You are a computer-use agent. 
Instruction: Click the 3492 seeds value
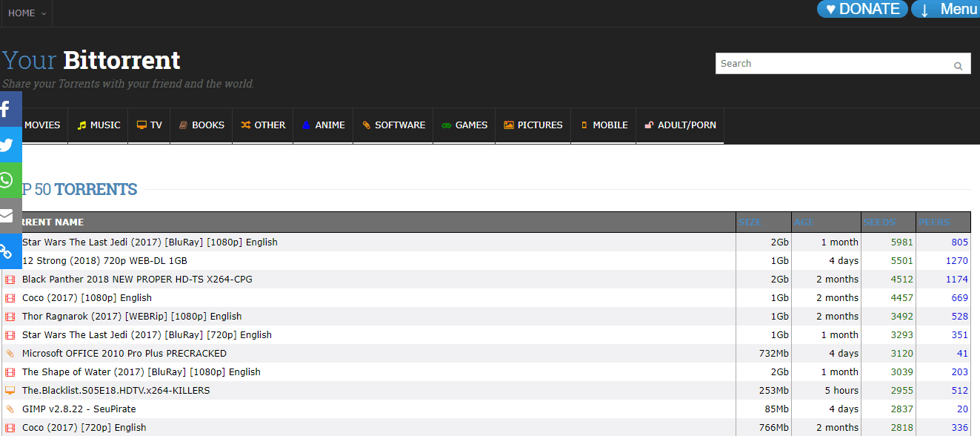[902, 317]
